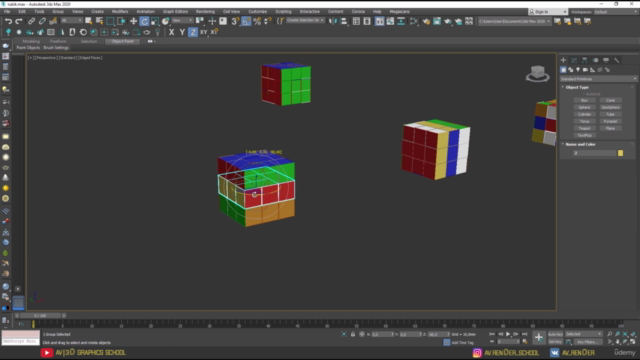Click the Key Filters button
The width and height of the screenshot is (640, 360).
pos(588,342)
